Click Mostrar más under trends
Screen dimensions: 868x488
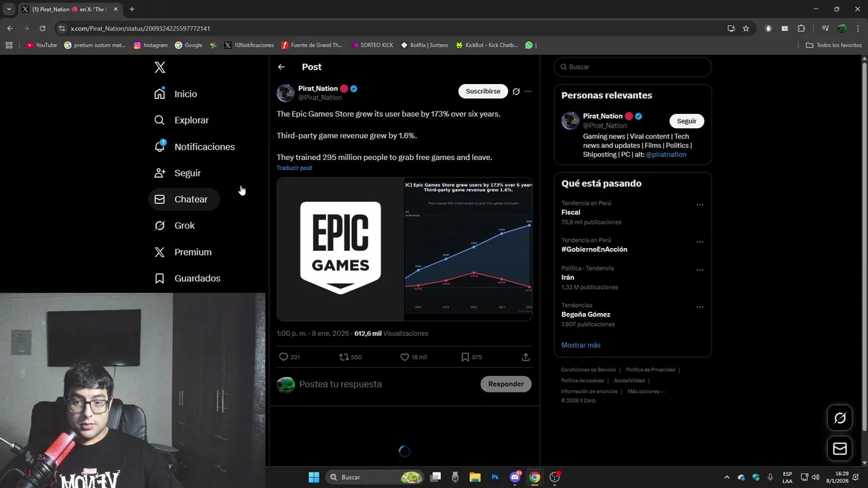[580, 345]
